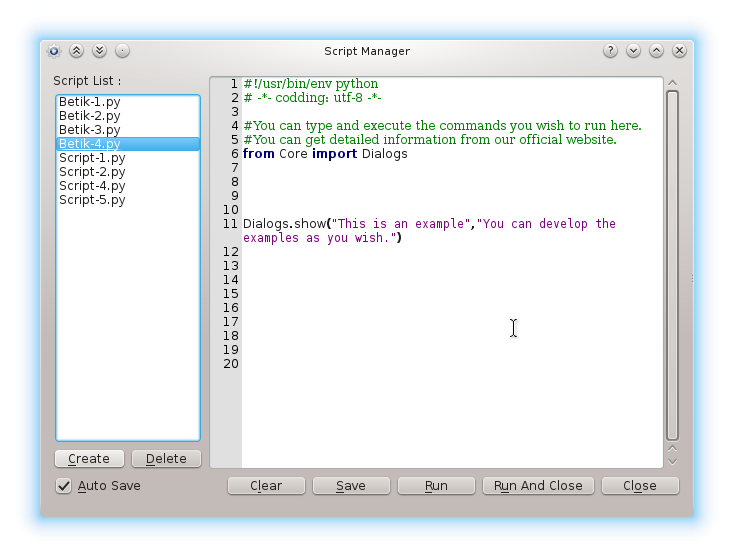Viewport: 734px width, 557px height.
Task: Click the help question mark title button
Action: tap(610, 51)
